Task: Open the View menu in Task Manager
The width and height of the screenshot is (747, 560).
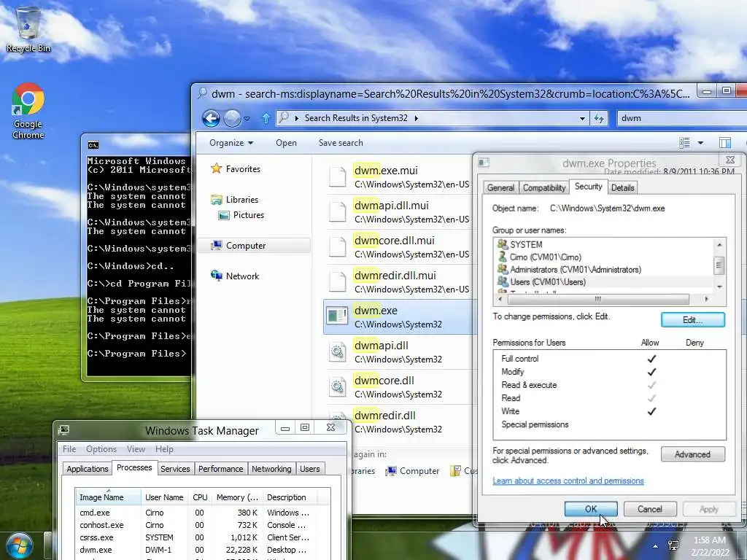Action: [x=136, y=449]
